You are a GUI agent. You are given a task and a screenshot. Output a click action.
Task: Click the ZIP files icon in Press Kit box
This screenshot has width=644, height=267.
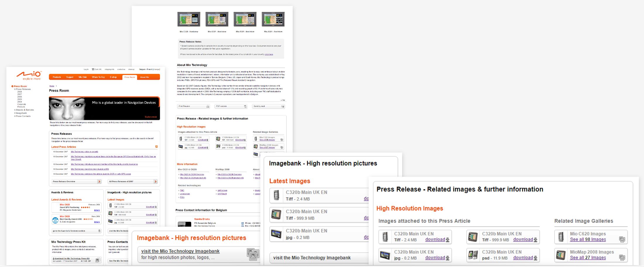coord(97,260)
